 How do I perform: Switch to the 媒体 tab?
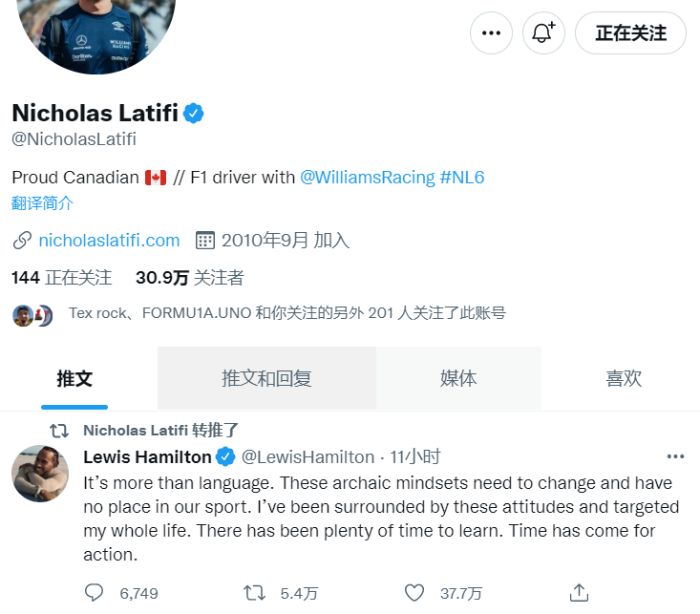(x=458, y=378)
